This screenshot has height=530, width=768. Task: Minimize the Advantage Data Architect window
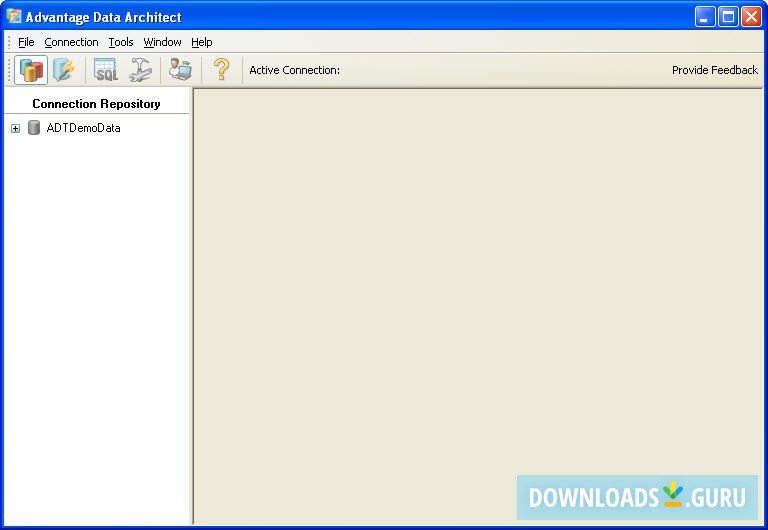(705, 17)
